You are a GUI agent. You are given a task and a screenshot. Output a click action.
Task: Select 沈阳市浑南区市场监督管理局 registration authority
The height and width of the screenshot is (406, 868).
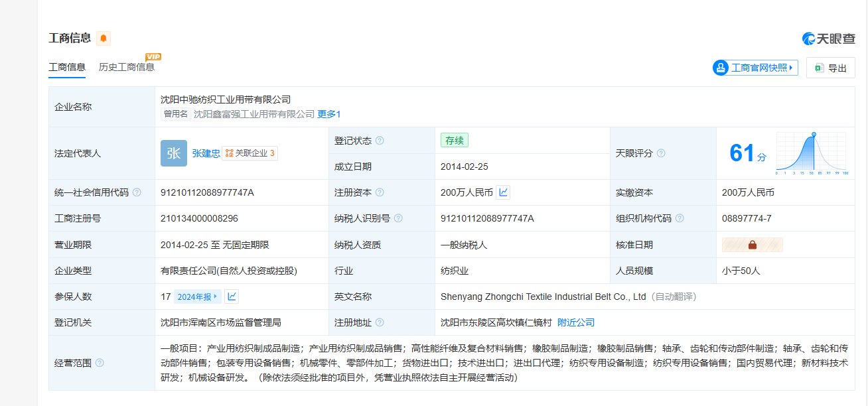(x=221, y=322)
